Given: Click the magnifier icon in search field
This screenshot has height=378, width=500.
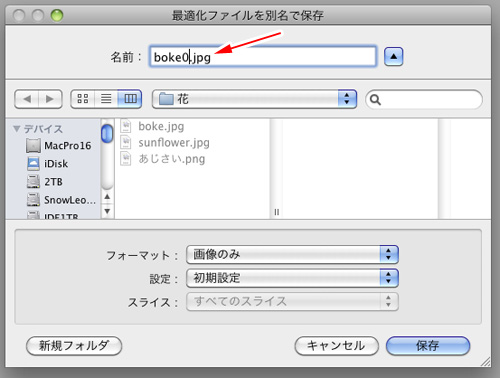Looking at the screenshot, I should pos(375,99).
